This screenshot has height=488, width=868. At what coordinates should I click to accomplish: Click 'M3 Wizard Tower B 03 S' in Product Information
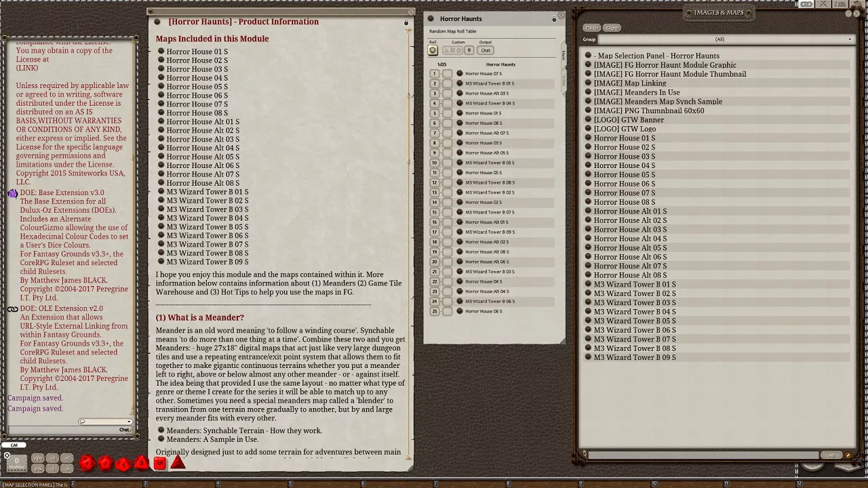tap(208, 209)
